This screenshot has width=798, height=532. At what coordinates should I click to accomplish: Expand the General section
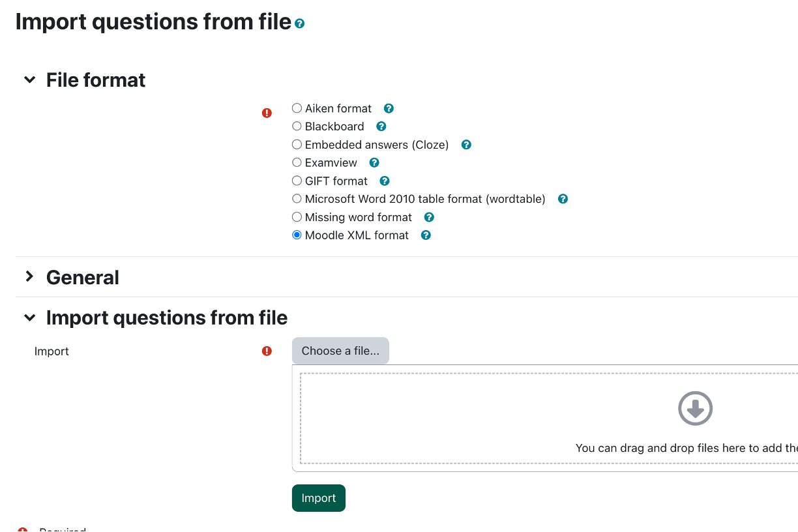click(x=29, y=277)
